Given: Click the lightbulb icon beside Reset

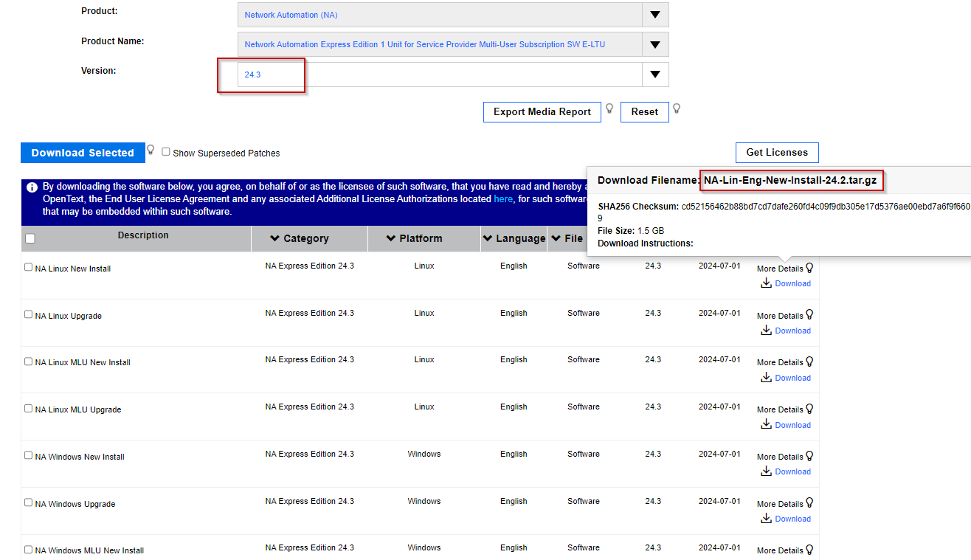Looking at the screenshot, I should (x=676, y=108).
